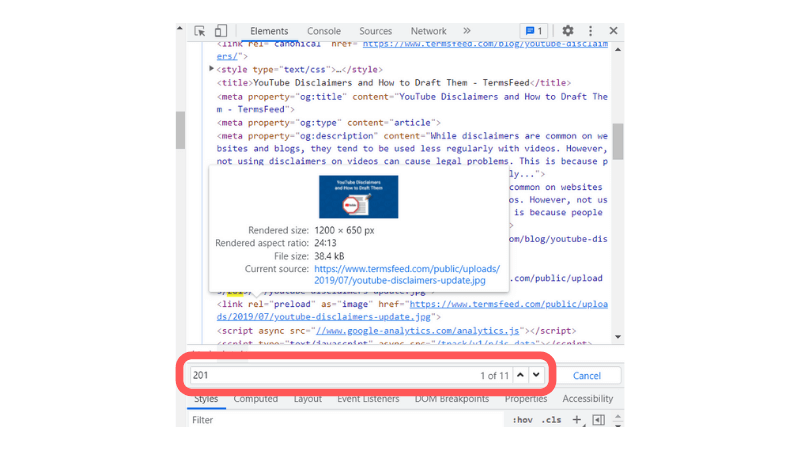Click the og:title meta element line

click(x=412, y=103)
